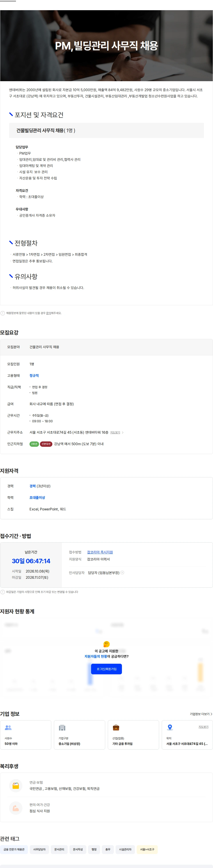Screen dimensions: 213x868
Task: Click the 점심 식사 지원 benefit text
Action: tap(39, 811)
